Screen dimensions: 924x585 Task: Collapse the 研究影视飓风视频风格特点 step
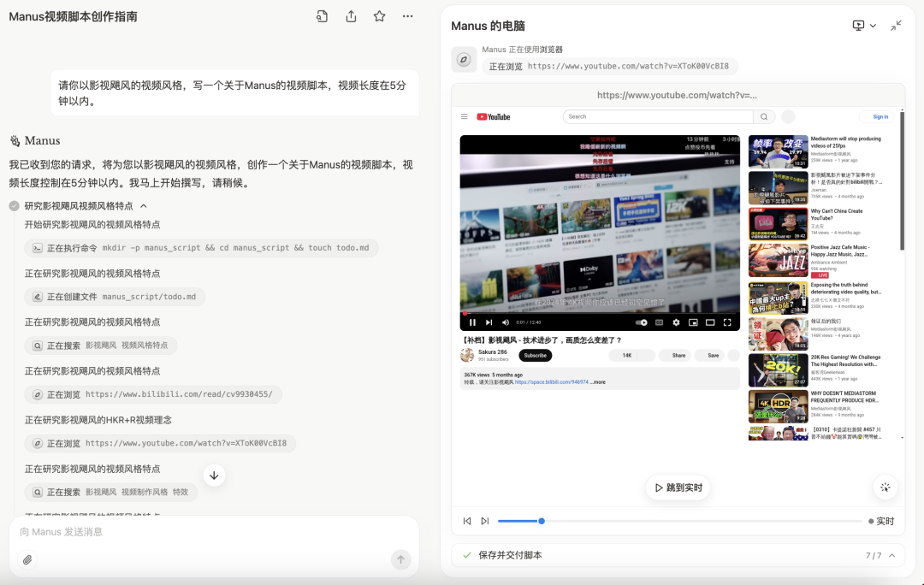point(143,206)
